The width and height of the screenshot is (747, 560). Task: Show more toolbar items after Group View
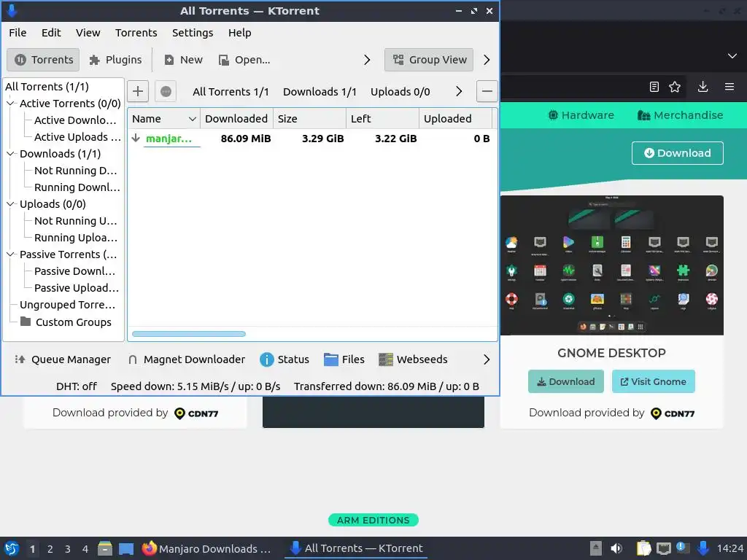click(x=487, y=60)
